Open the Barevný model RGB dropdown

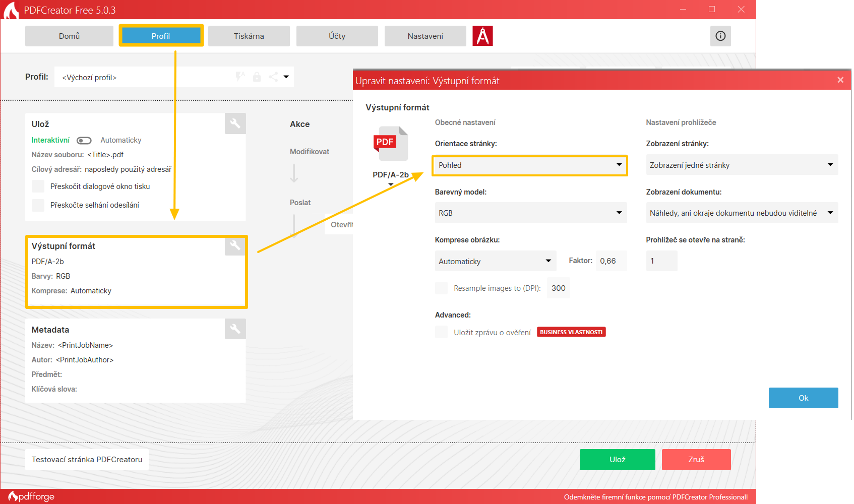530,213
